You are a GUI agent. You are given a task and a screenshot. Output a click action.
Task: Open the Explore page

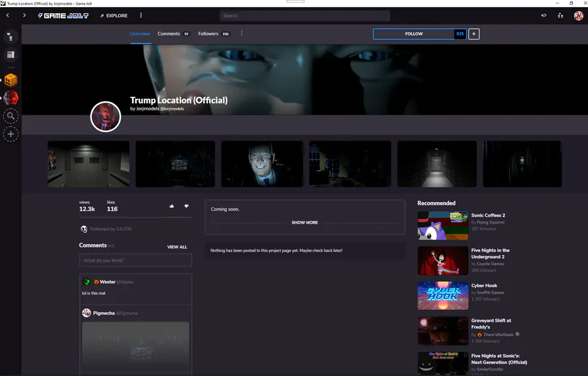114,16
